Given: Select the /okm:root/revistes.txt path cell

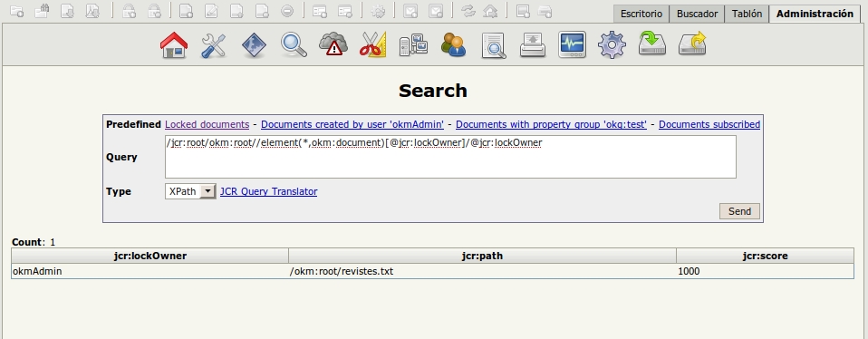Looking at the screenshot, I should coord(482,271).
